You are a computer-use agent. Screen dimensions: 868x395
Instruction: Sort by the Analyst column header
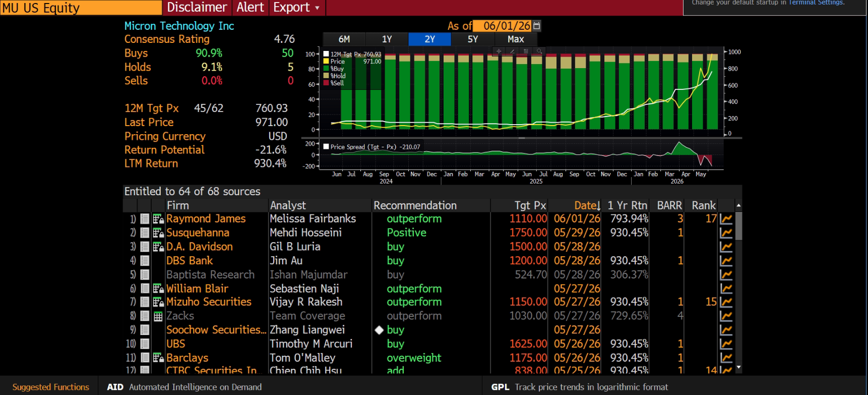[320, 205]
